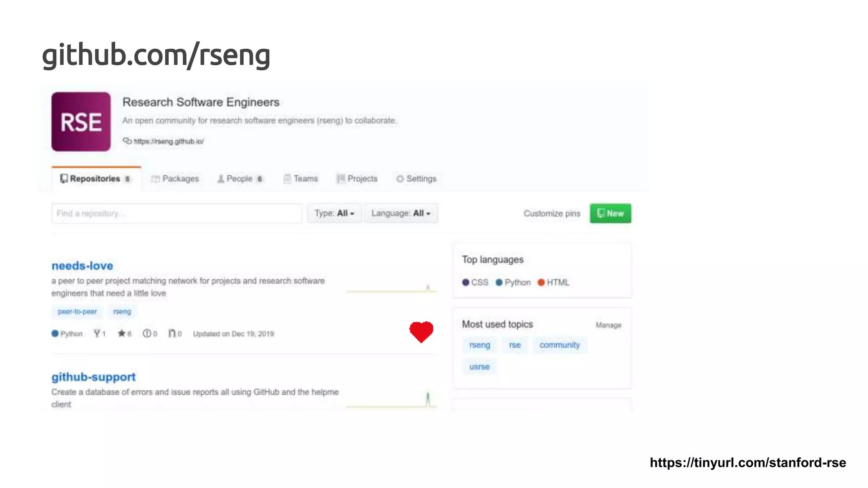Viewport: 868px width, 488px height.
Task: Select the Repositories tab
Action: click(96, 178)
